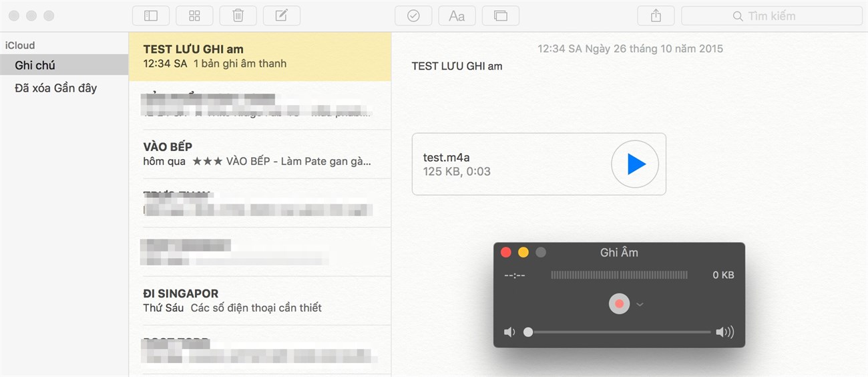Minimize the Ghi Âm window

[523, 252]
